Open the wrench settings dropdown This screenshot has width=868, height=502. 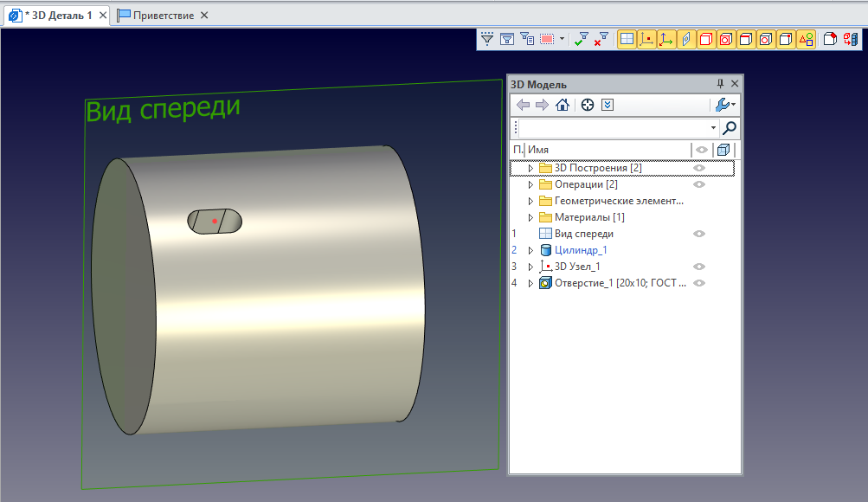[x=724, y=105]
